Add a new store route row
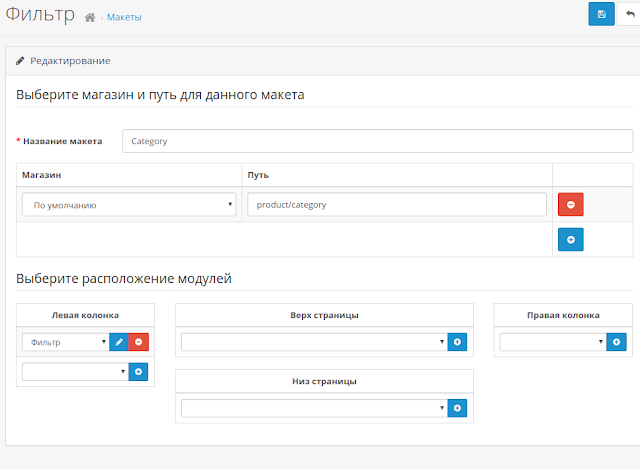640x469 pixels. [571, 239]
